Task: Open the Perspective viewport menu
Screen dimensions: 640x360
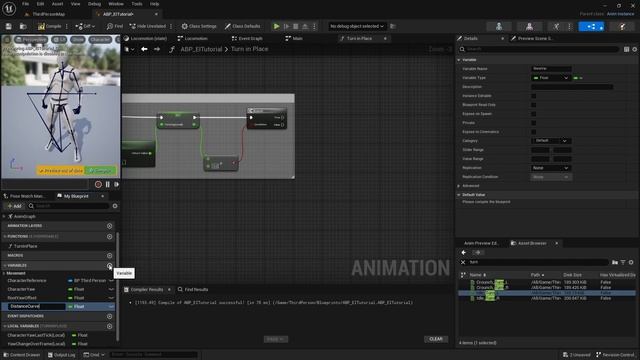Action: coord(31,40)
